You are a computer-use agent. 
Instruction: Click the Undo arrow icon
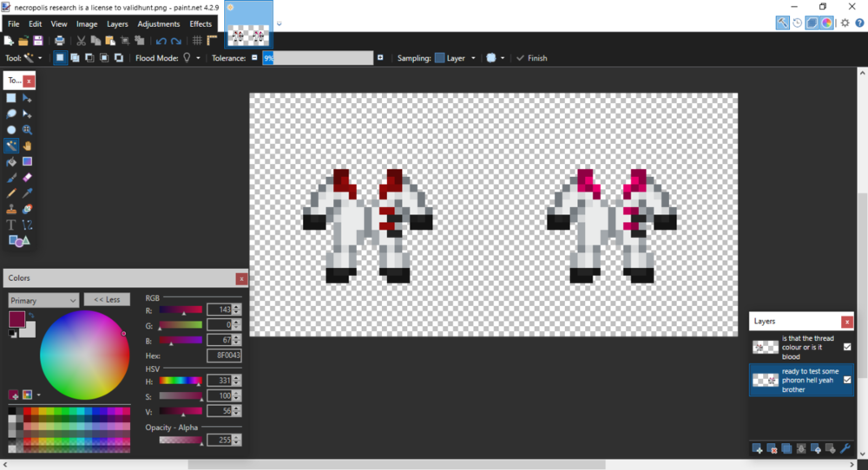tap(161, 41)
